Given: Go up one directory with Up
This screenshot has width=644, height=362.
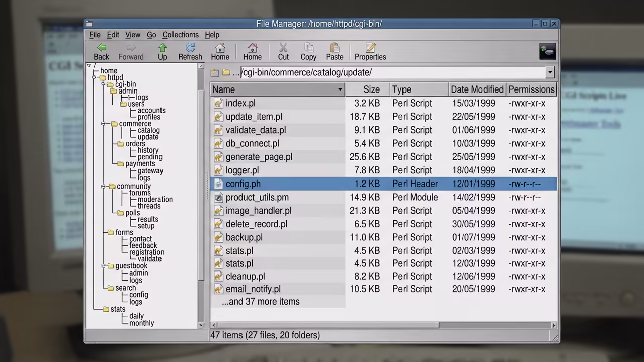Looking at the screenshot, I should tap(162, 52).
